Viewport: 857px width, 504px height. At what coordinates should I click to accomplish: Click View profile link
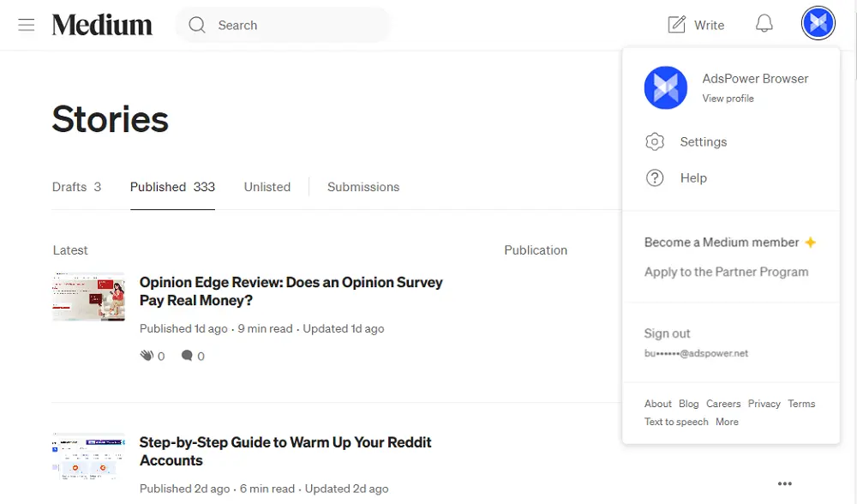click(728, 99)
